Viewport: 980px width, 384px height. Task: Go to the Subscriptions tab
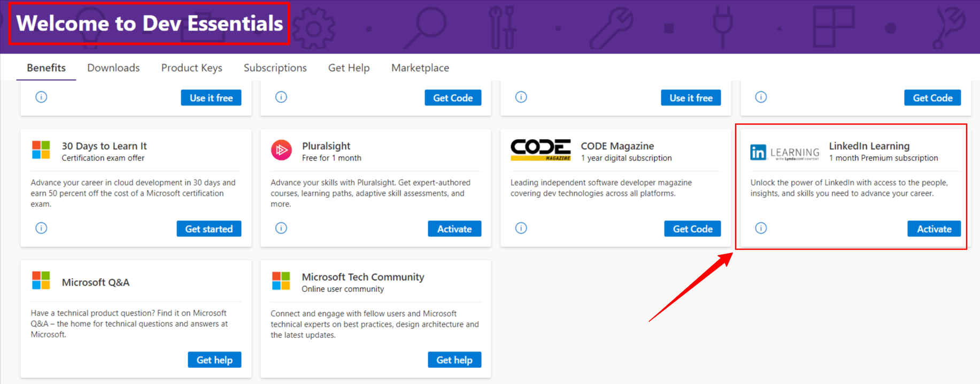[x=275, y=68]
